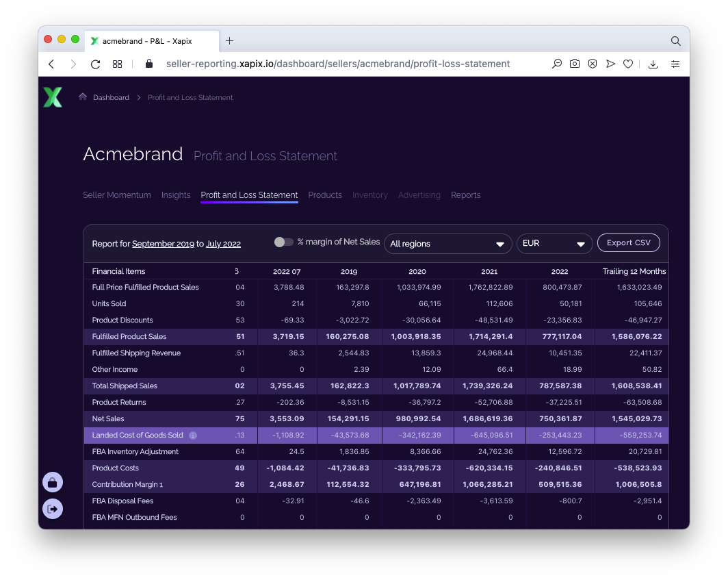Click info icon beside Landed Cost of Goods Sold
The width and height of the screenshot is (728, 580).
(x=193, y=436)
